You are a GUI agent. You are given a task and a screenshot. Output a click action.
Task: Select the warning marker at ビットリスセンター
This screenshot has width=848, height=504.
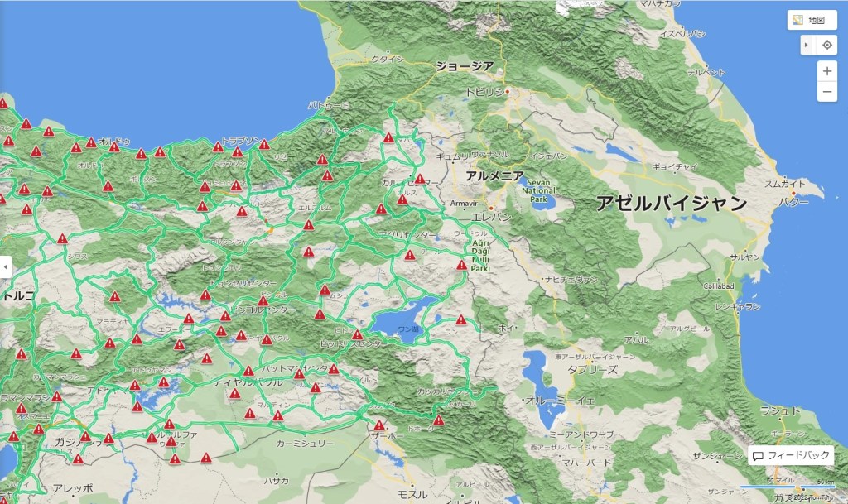(x=357, y=334)
